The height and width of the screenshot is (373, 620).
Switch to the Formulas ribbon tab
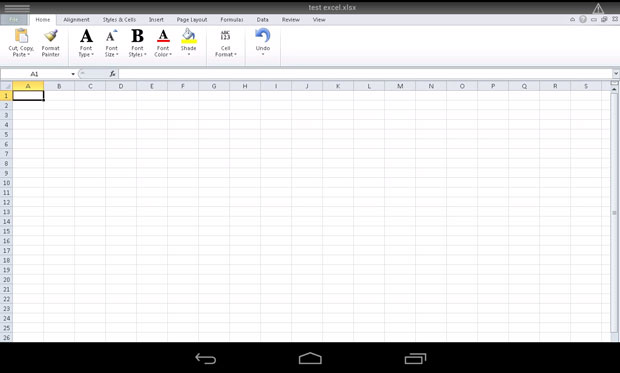point(232,19)
